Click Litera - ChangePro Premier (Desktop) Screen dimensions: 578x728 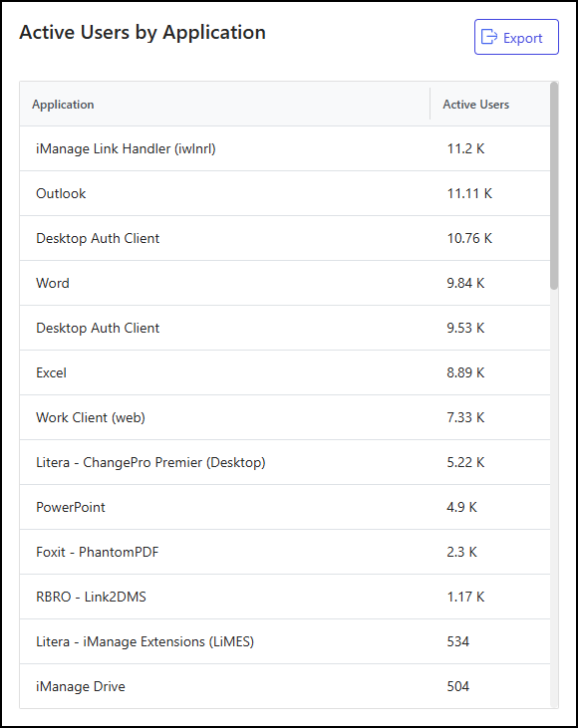pyautogui.click(x=150, y=462)
